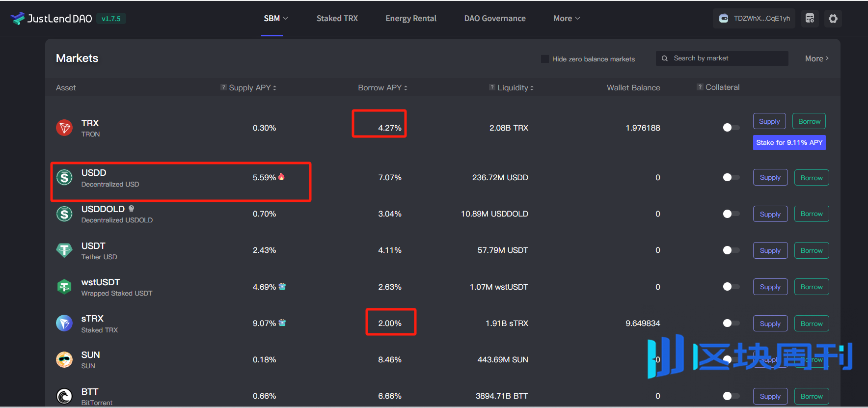Click the sTRX token icon
Image resolution: width=868 pixels, height=408 pixels.
click(64, 323)
